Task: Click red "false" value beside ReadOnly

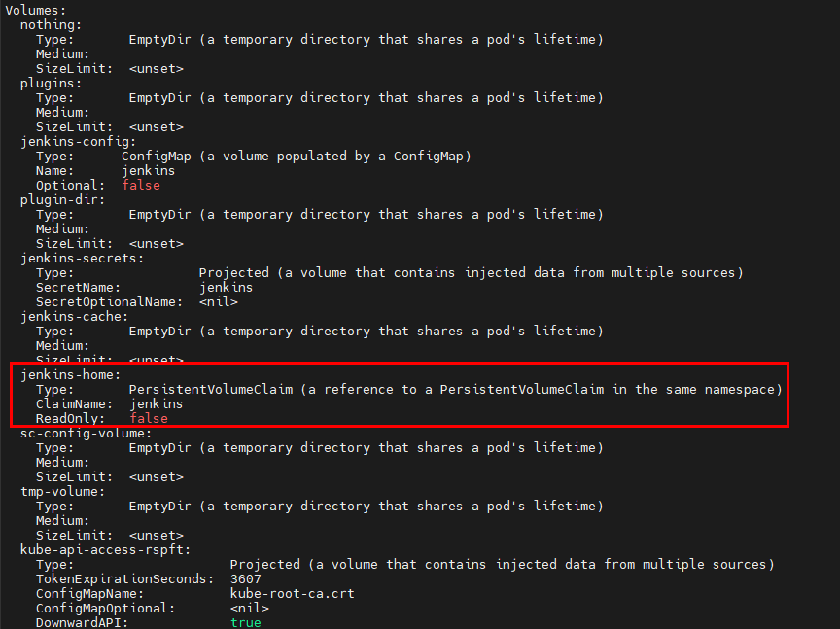Action: tap(149, 418)
